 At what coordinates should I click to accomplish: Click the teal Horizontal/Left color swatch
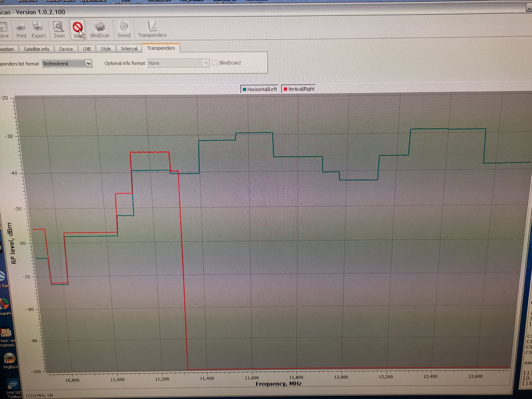click(x=245, y=89)
